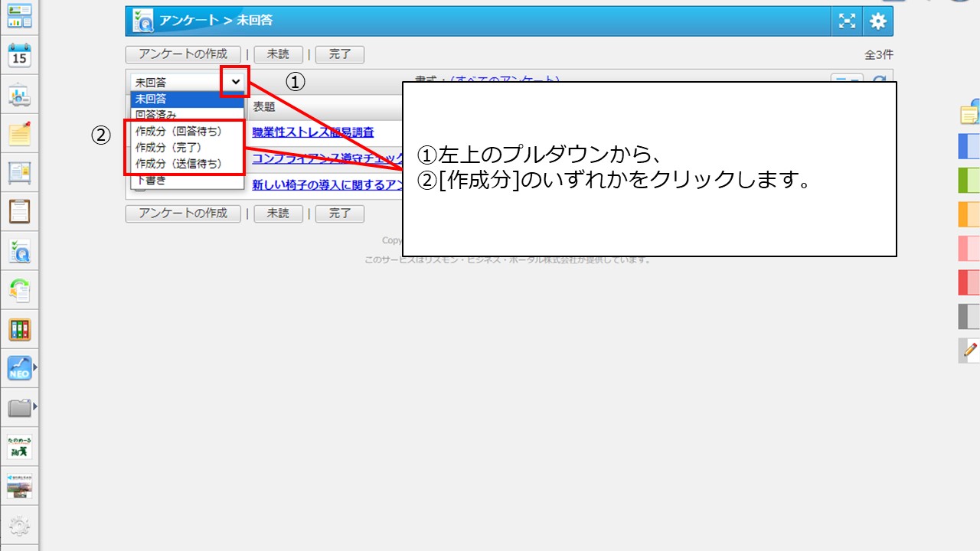
Task: Click the top 完了 button
Action: 339,54
